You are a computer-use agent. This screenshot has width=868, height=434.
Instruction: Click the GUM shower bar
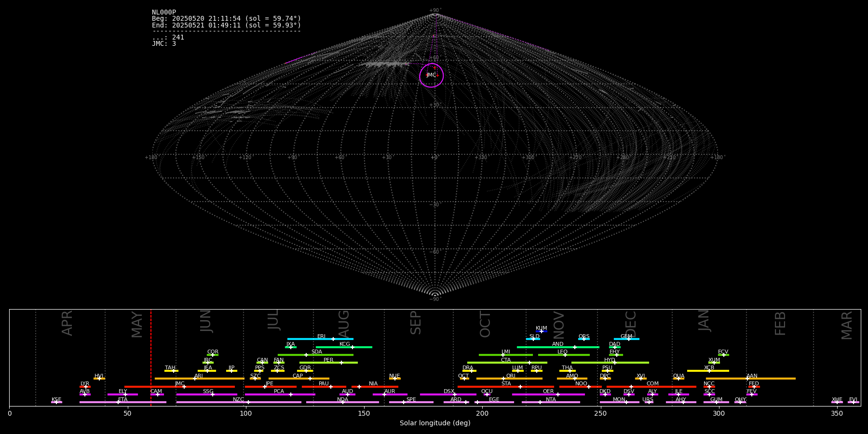pos(716,402)
